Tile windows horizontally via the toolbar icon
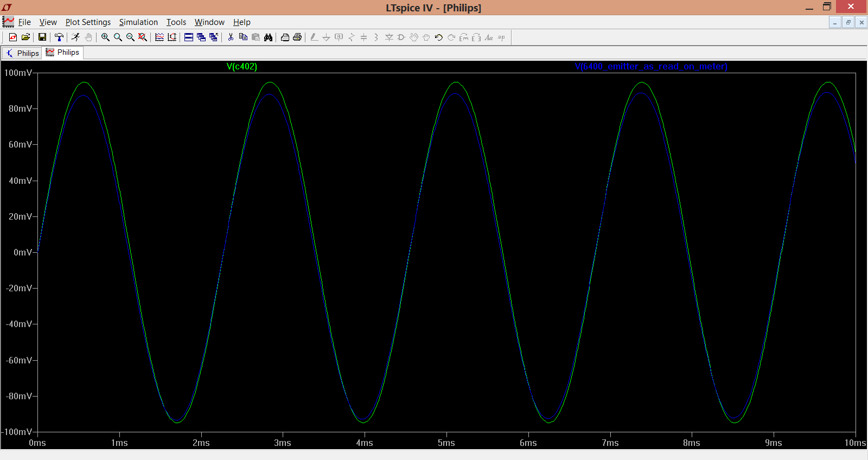Viewport: 868px width, 460px height. pyautogui.click(x=189, y=37)
